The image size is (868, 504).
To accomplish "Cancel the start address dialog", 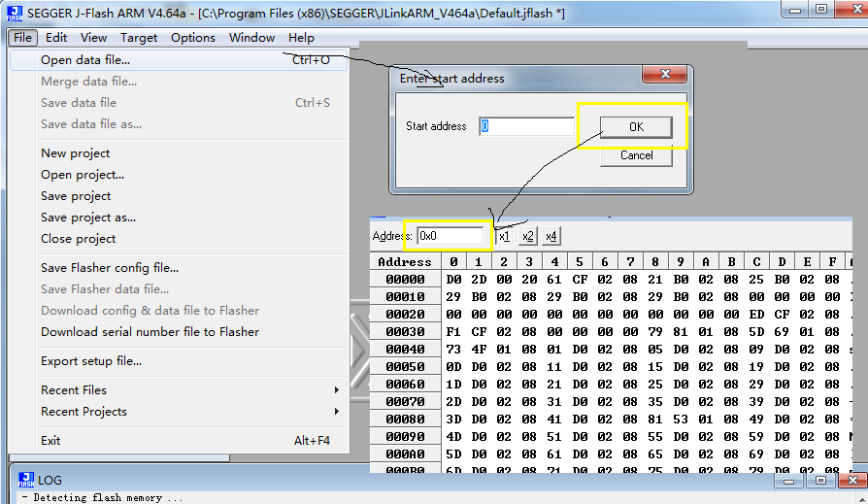I will [636, 155].
